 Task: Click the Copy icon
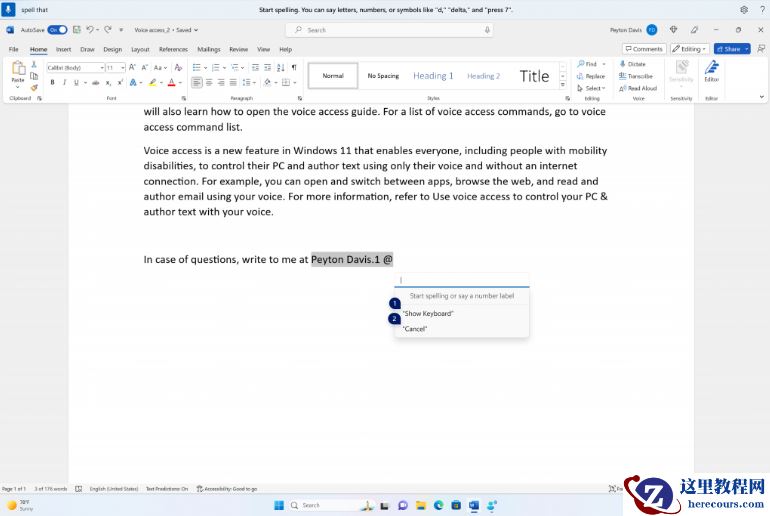34,76
